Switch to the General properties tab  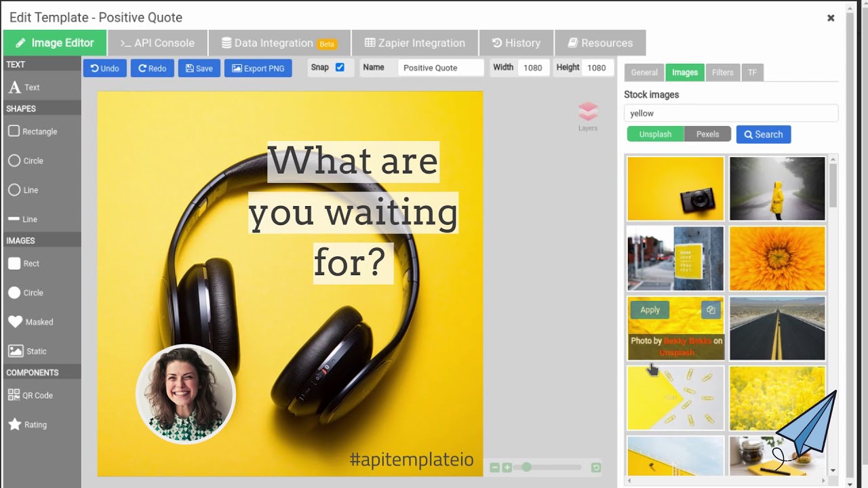tap(644, 73)
